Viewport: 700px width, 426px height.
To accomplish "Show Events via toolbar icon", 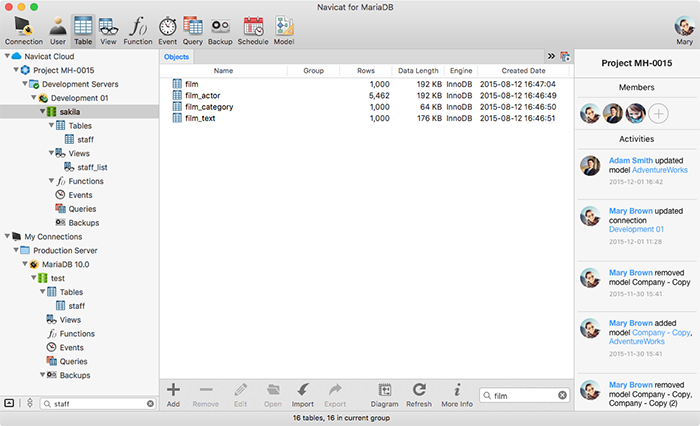I will pos(167,30).
